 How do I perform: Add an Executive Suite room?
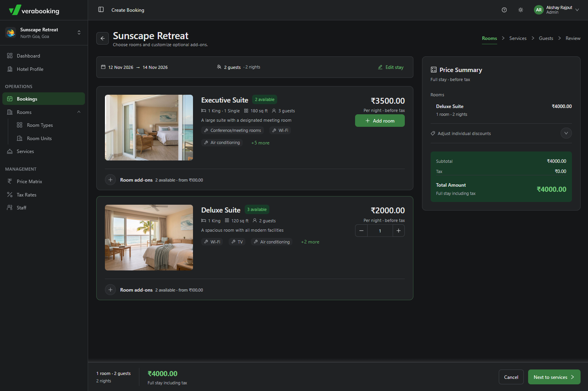click(380, 121)
